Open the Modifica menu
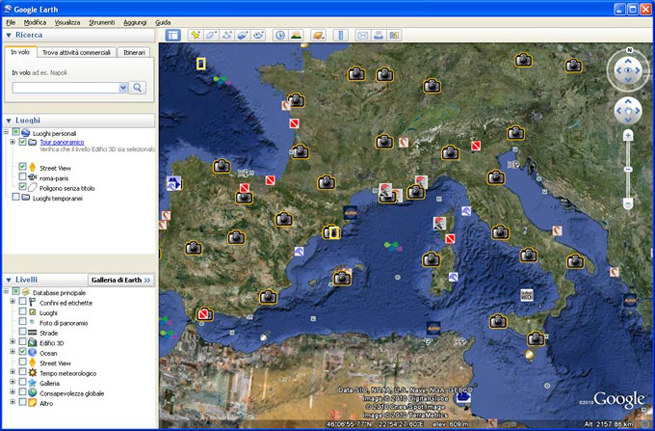This screenshot has height=431, width=655. (x=35, y=23)
